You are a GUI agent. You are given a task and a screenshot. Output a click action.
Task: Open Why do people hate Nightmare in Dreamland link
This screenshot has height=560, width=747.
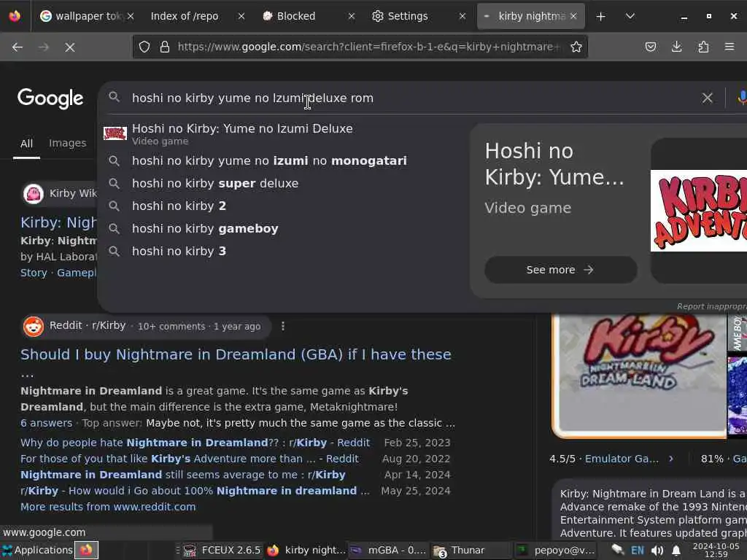195,443
